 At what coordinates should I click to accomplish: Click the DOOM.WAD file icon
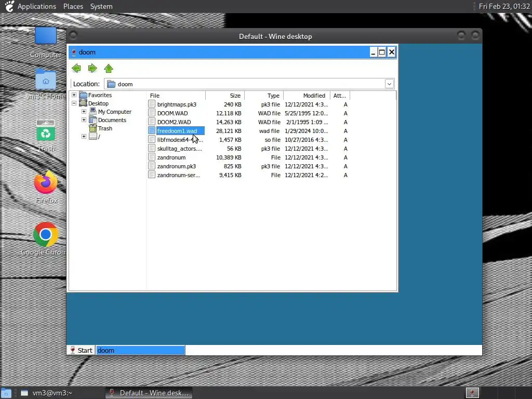click(x=152, y=113)
